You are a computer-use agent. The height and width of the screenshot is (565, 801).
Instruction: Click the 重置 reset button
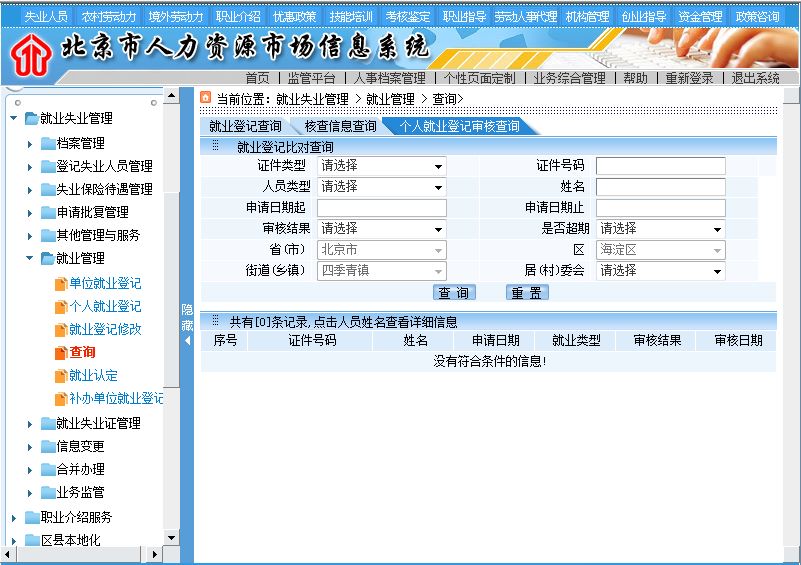[527, 293]
